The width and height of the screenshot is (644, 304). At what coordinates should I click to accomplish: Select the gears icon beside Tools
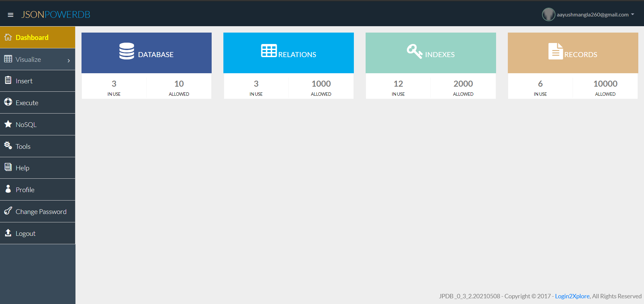tap(8, 145)
